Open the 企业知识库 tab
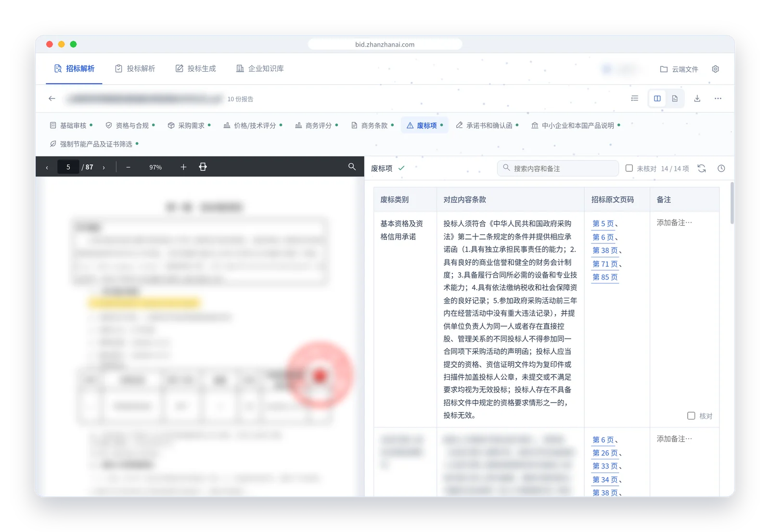This screenshot has width=770, height=532. 260,69
